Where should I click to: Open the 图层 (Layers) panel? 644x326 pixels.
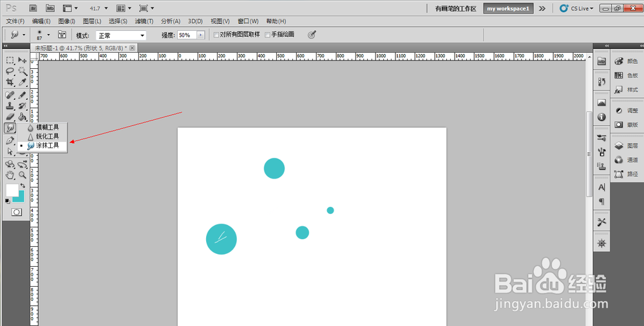627,146
